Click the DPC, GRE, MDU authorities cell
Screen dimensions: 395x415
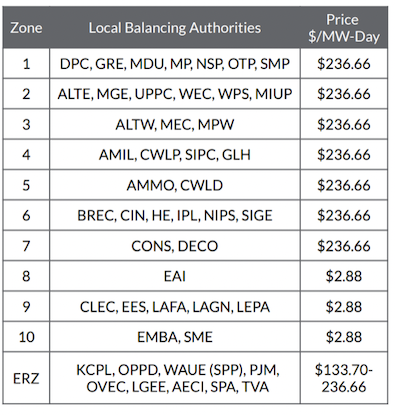coord(175,64)
